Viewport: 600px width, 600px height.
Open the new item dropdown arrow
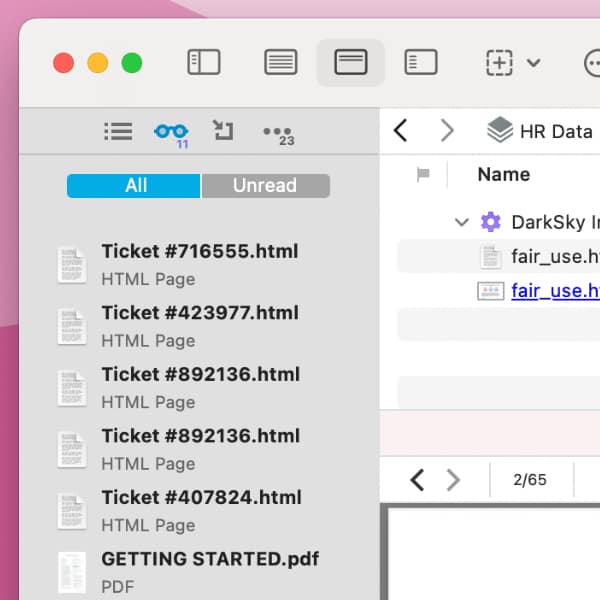533,63
